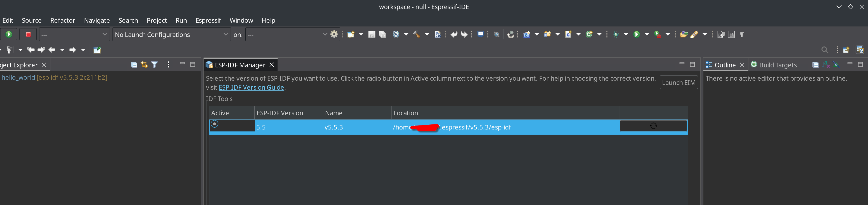This screenshot has width=868, height=205.
Task: Click the New C source folder icon
Action: 548,34
